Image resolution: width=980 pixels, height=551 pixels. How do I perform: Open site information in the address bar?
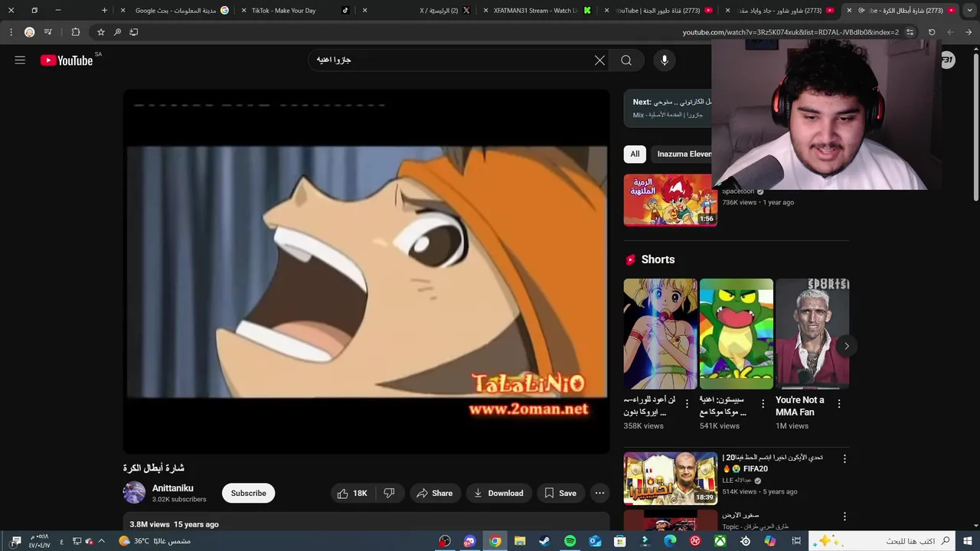910,32
